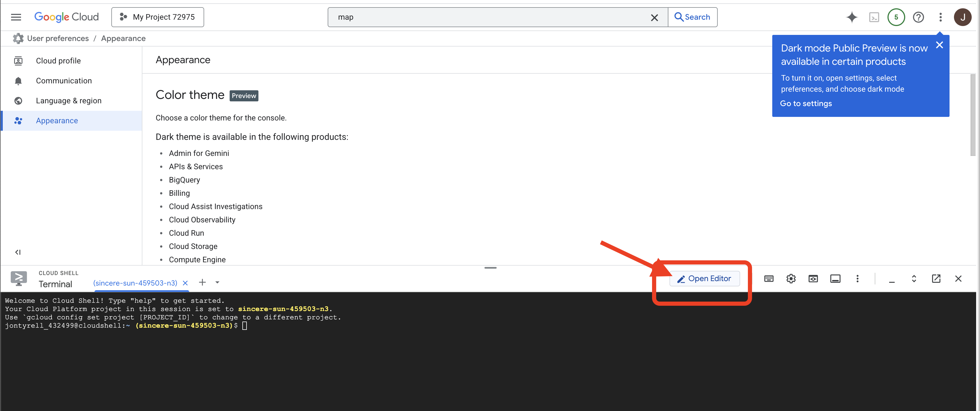Collapse the left navigation sidebar

[x=18, y=252]
